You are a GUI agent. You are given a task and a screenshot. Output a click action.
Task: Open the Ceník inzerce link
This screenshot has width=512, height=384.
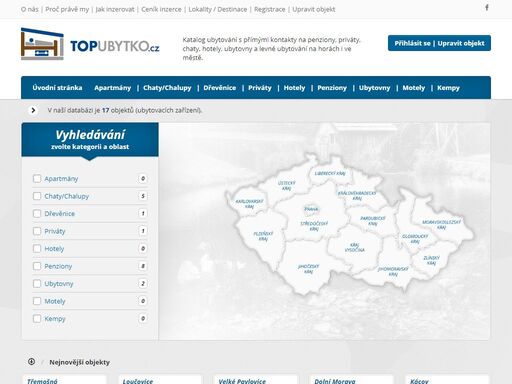coord(161,9)
